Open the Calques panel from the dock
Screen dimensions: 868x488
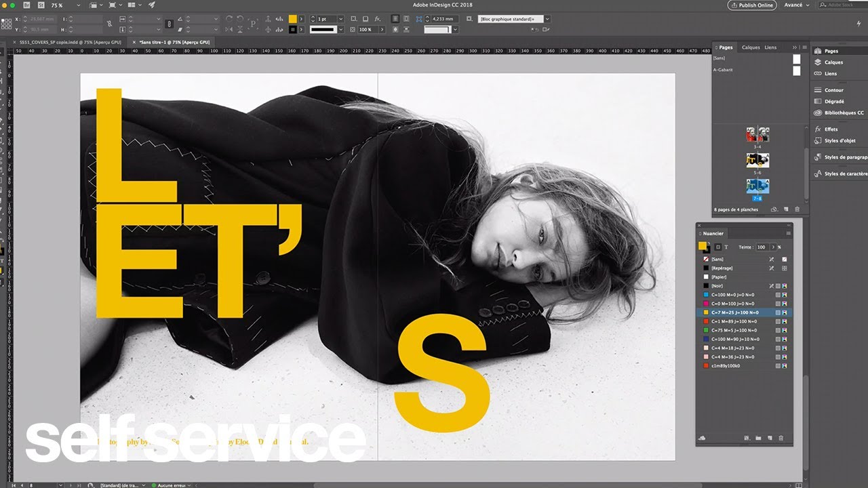pyautogui.click(x=833, y=62)
